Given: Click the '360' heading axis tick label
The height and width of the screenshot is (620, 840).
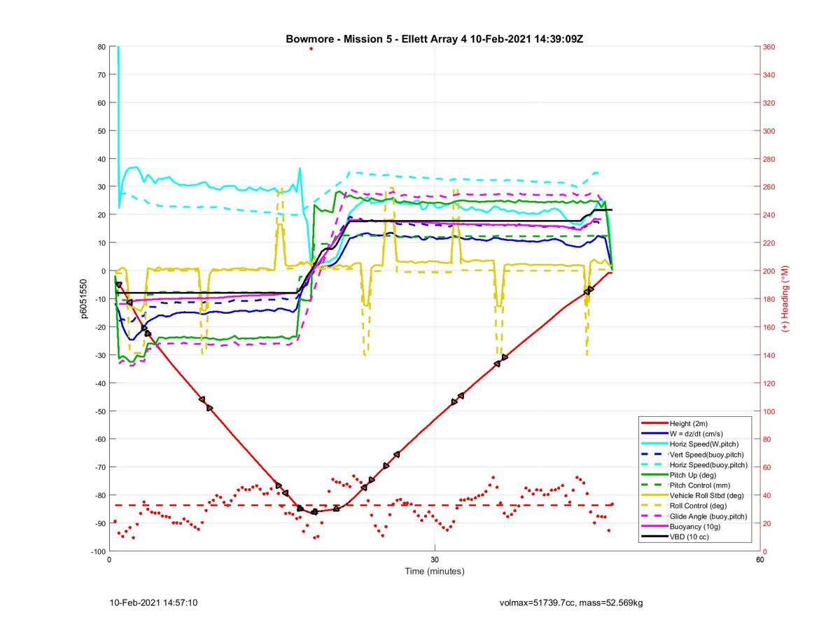Looking at the screenshot, I should (770, 47).
